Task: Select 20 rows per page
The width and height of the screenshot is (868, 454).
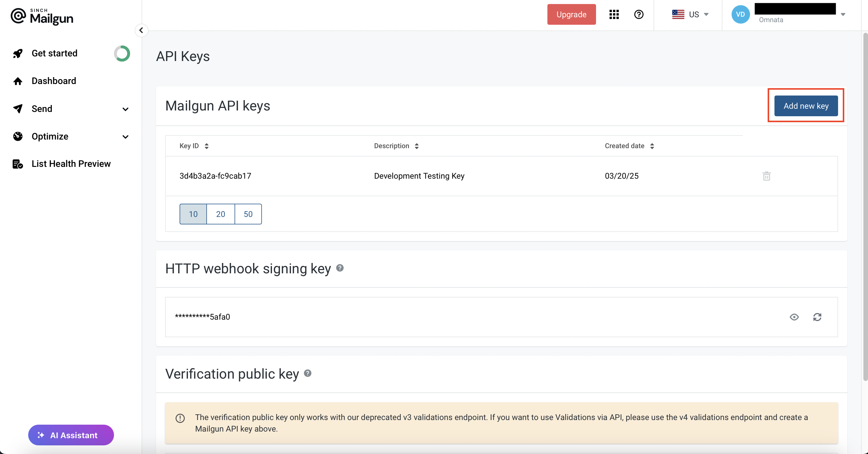Action: point(220,214)
